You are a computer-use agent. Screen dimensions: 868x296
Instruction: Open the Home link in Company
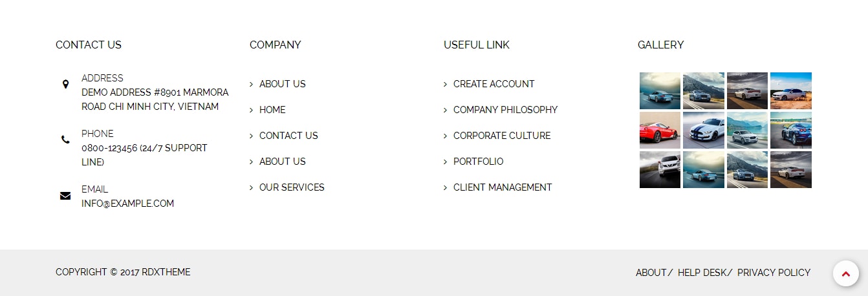tap(272, 110)
